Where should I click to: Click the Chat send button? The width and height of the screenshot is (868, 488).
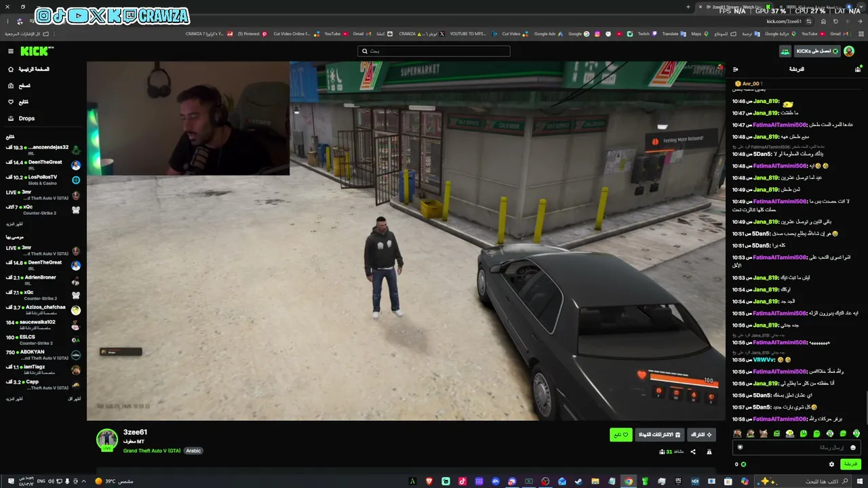tap(850, 464)
